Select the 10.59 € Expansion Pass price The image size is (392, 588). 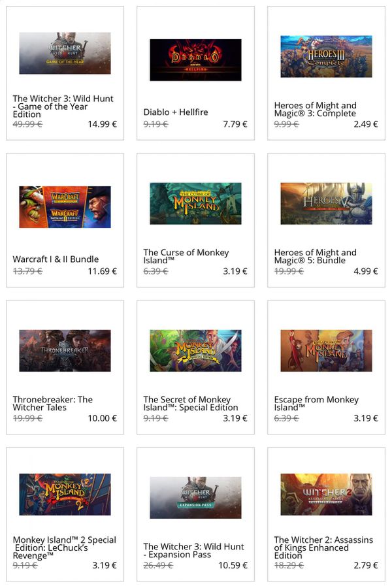(x=233, y=565)
